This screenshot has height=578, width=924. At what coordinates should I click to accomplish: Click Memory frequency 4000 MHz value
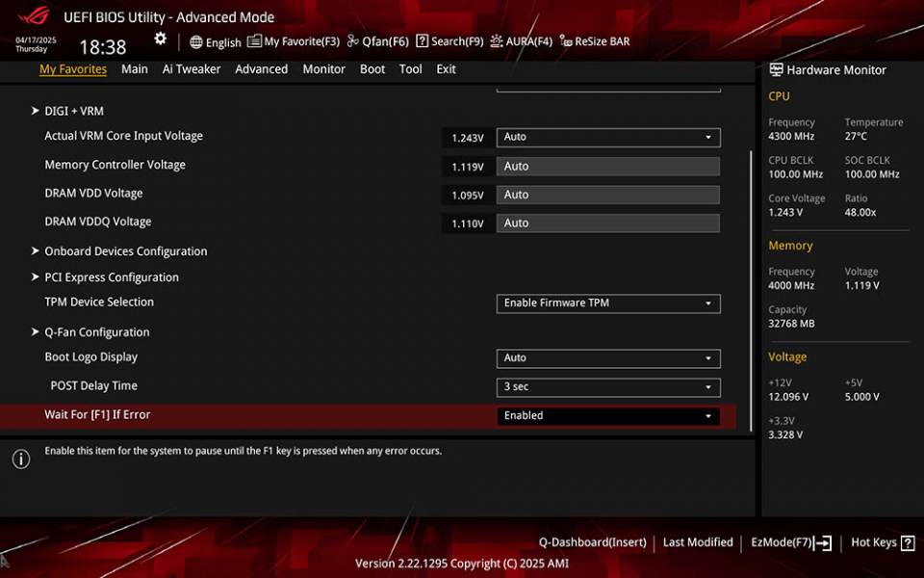[791, 285]
